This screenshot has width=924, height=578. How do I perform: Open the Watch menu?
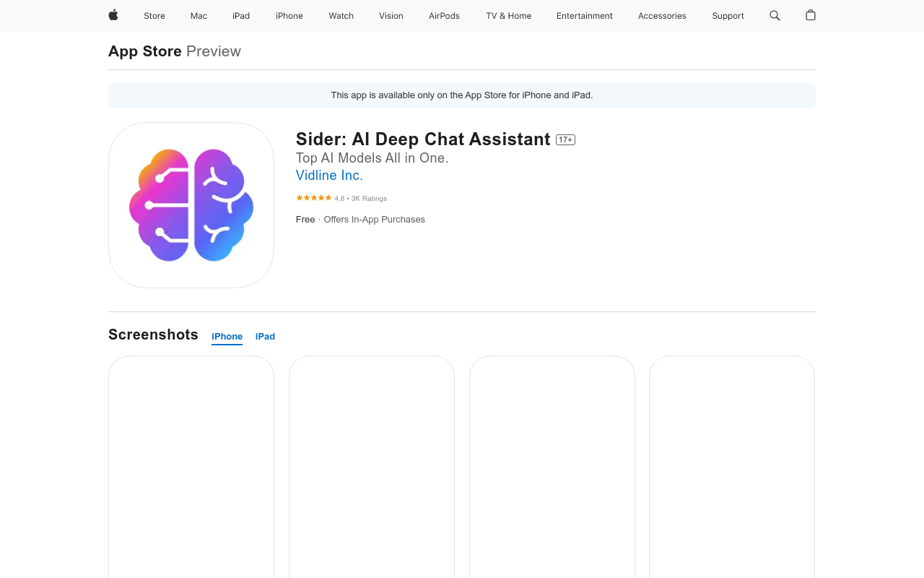pos(341,16)
